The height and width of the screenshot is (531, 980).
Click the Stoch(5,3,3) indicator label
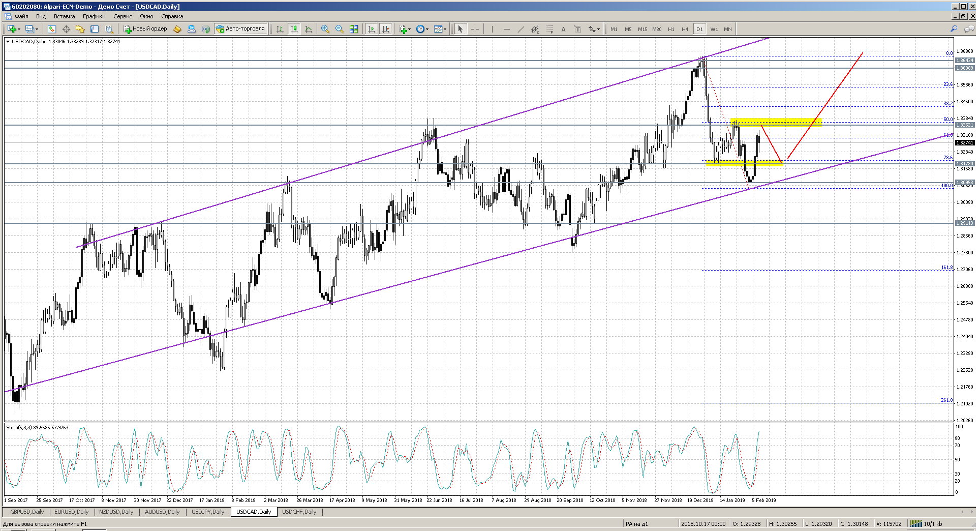pyautogui.click(x=37, y=427)
